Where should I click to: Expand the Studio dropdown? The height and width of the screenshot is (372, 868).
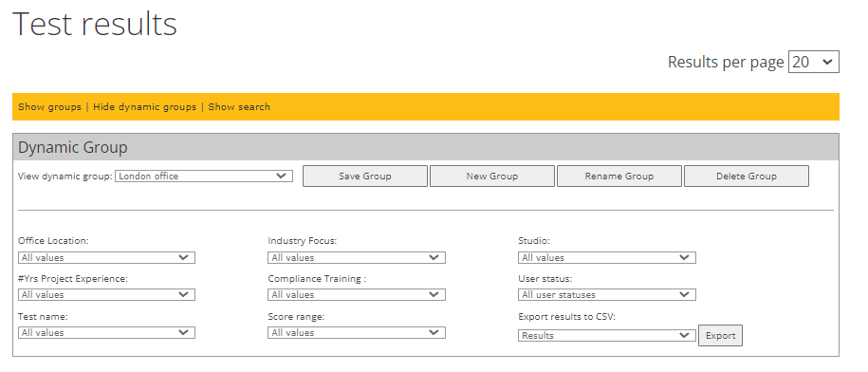(x=607, y=257)
